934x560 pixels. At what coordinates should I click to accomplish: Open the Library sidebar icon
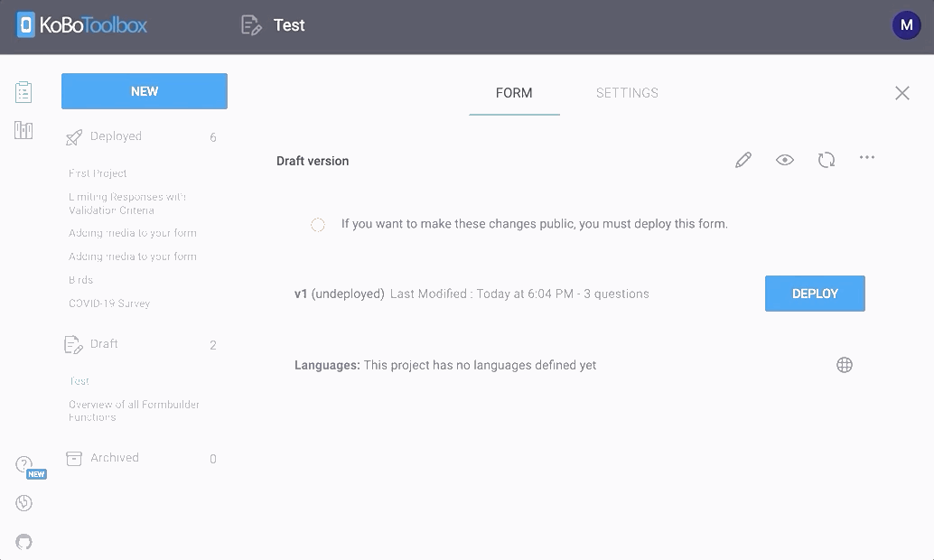tap(23, 131)
